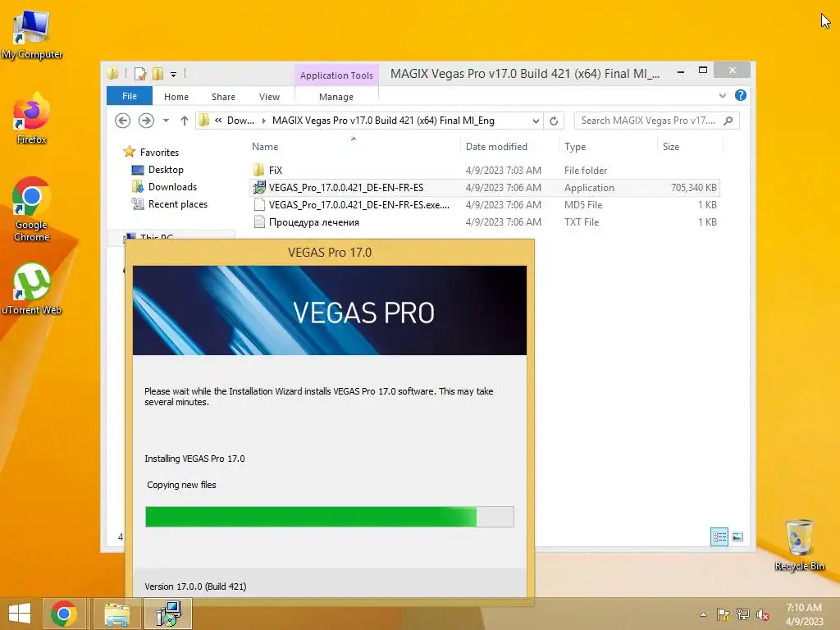Select the VEGAS installer taskbar icon
Image resolution: width=840 pixels, height=630 pixels.
(169, 614)
